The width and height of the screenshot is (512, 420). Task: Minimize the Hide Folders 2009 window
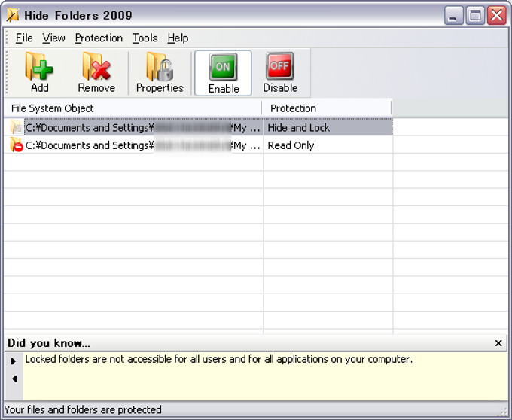tap(453, 15)
